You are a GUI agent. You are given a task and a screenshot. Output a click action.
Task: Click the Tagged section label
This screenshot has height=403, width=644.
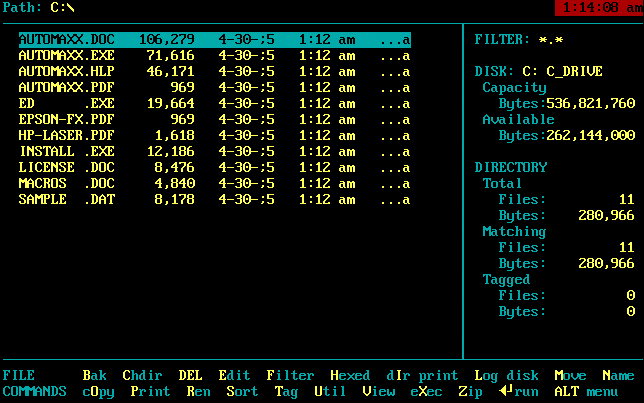[x=506, y=280]
